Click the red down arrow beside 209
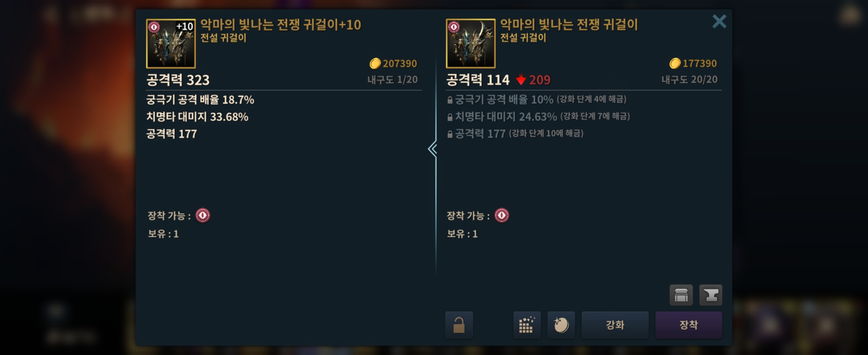 (x=521, y=80)
